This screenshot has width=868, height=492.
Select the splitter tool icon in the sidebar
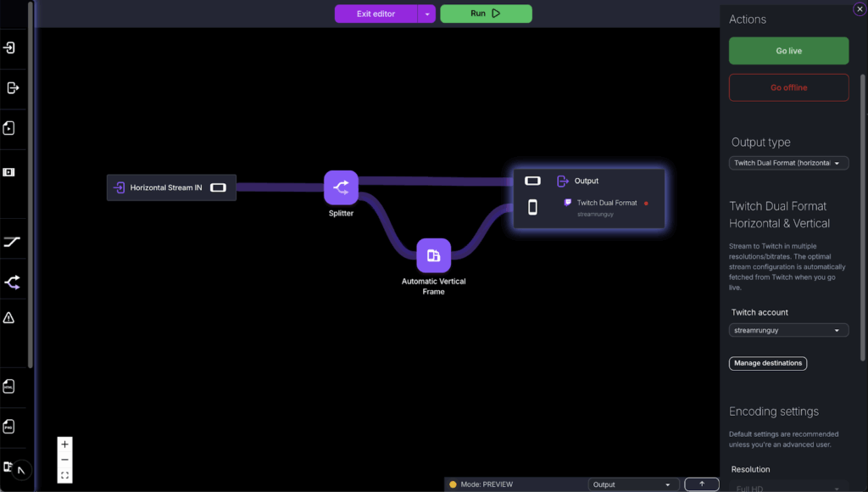click(12, 282)
